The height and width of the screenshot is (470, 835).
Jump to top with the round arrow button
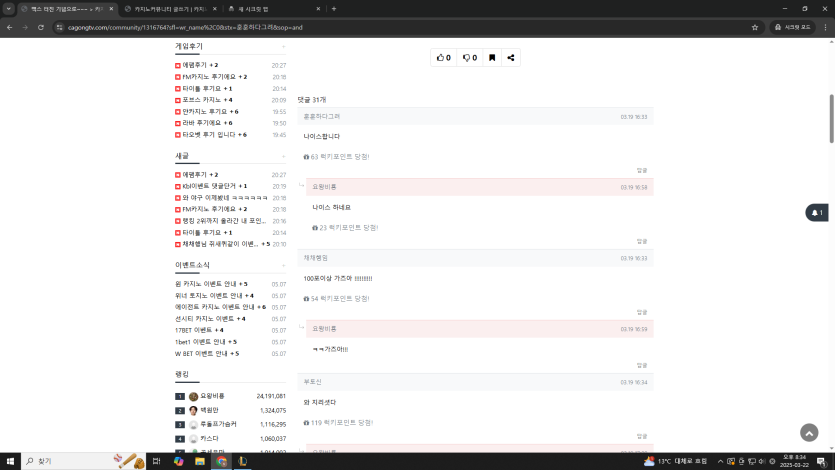(x=809, y=433)
